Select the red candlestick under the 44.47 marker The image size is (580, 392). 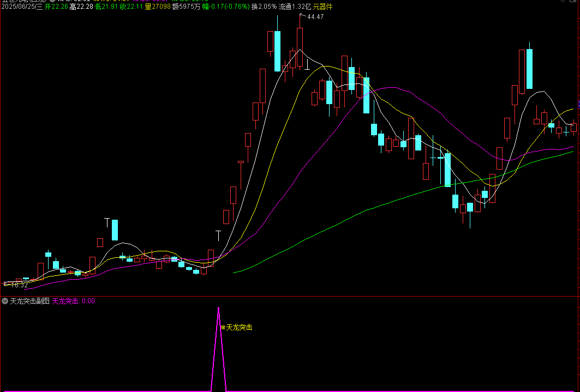coord(300,47)
